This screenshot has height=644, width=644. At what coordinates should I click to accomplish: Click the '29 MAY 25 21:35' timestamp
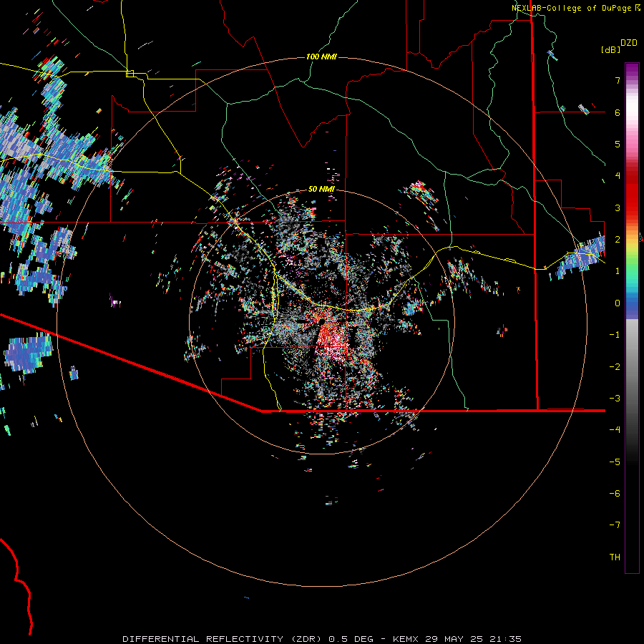click(473, 639)
